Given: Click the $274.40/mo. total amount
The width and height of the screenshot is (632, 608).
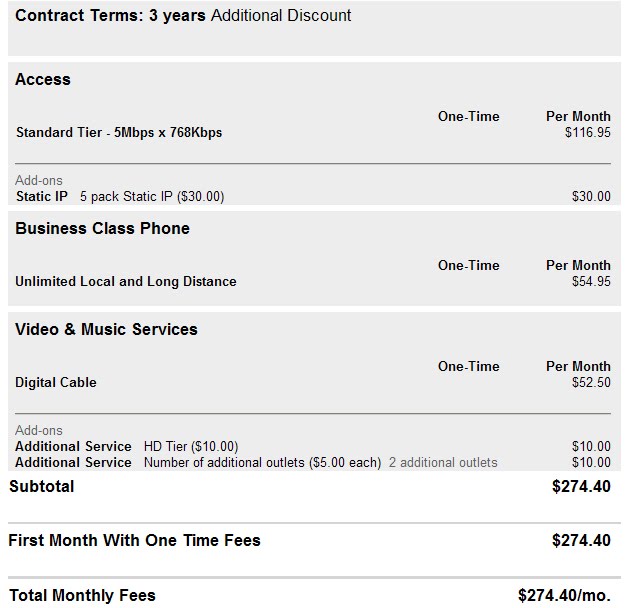Looking at the screenshot, I should 564,596.
